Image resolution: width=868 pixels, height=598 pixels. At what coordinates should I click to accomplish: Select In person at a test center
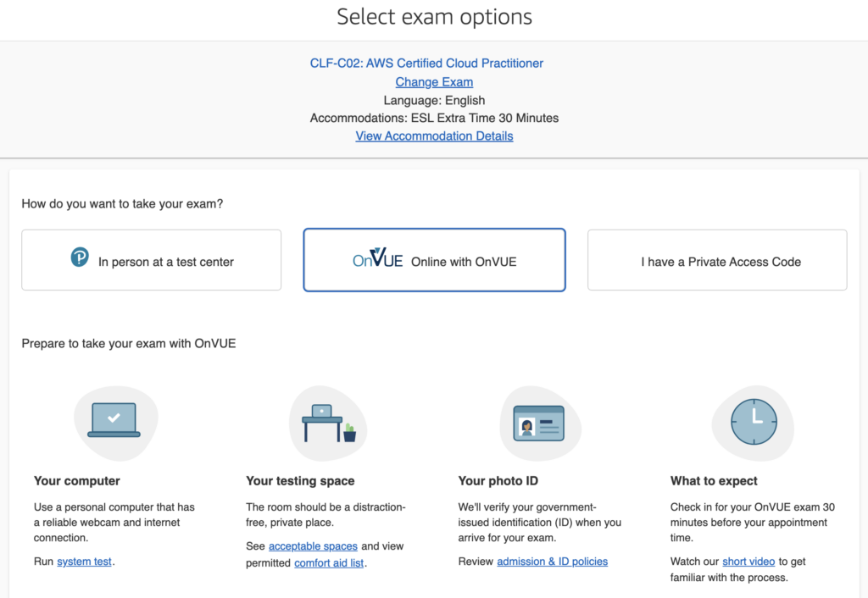[151, 261]
